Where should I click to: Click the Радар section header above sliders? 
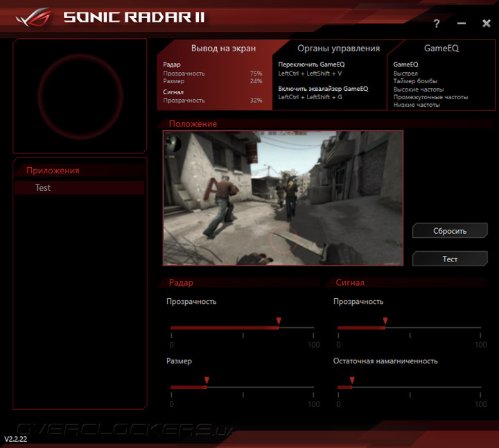click(181, 282)
